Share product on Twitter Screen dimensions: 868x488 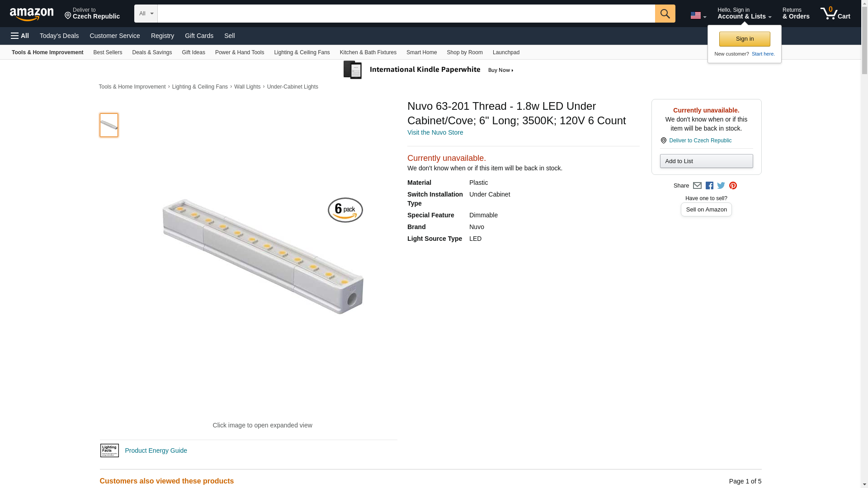(x=721, y=186)
